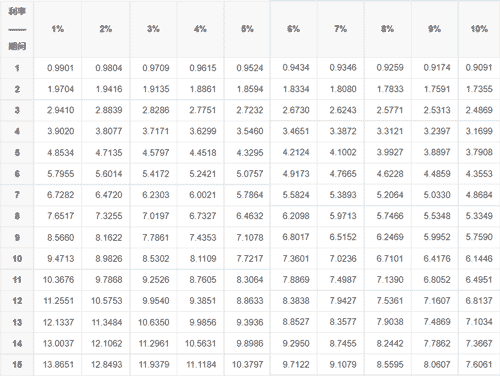Select the 13.8651 cell
500x376 pixels.
point(58,364)
